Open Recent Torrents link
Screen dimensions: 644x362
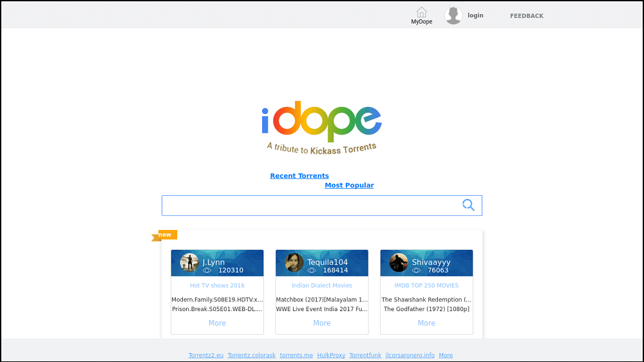pos(299,176)
